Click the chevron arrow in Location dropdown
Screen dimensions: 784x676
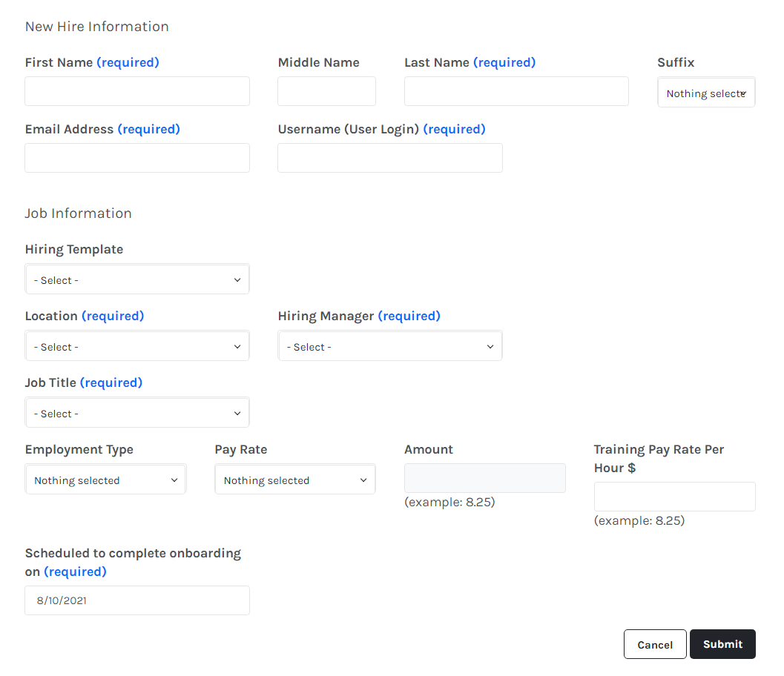(x=237, y=346)
